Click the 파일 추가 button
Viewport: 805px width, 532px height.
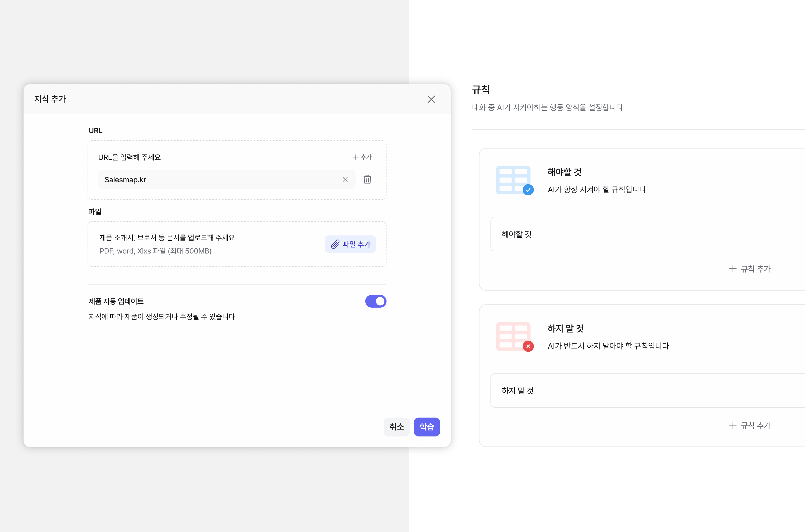tap(350, 244)
